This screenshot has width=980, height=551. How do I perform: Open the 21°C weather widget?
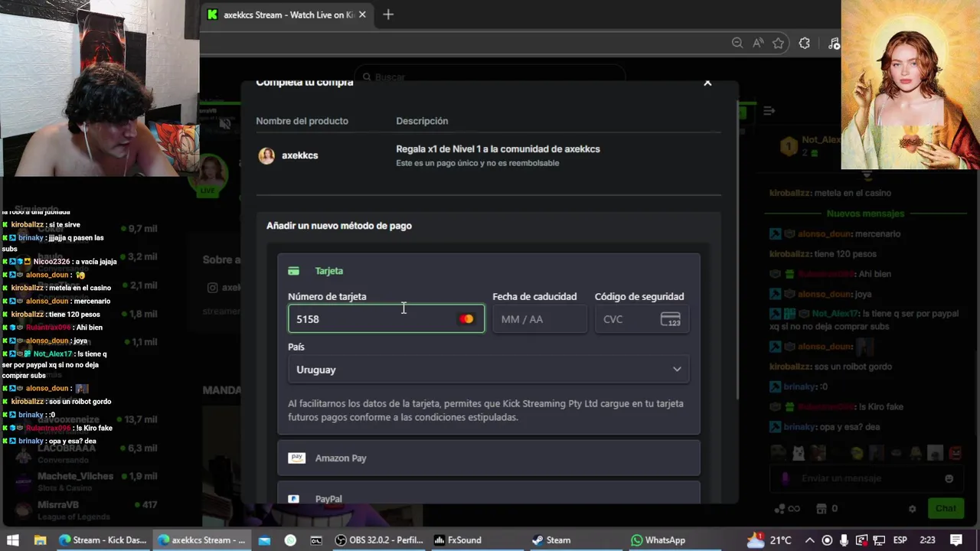(769, 540)
